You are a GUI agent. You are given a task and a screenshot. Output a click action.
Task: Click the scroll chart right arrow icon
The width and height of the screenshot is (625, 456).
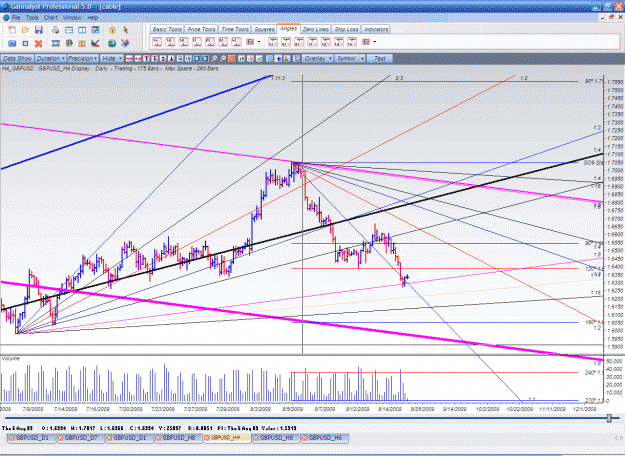[205, 59]
